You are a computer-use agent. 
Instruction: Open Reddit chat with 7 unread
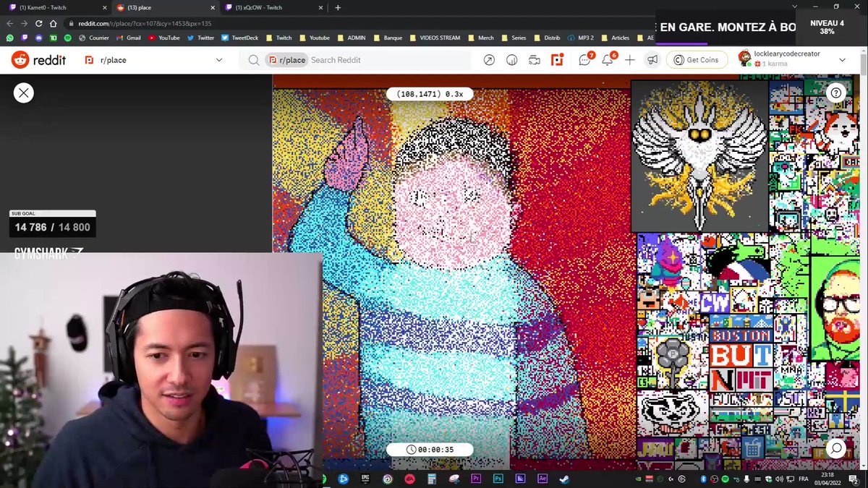coord(586,59)
